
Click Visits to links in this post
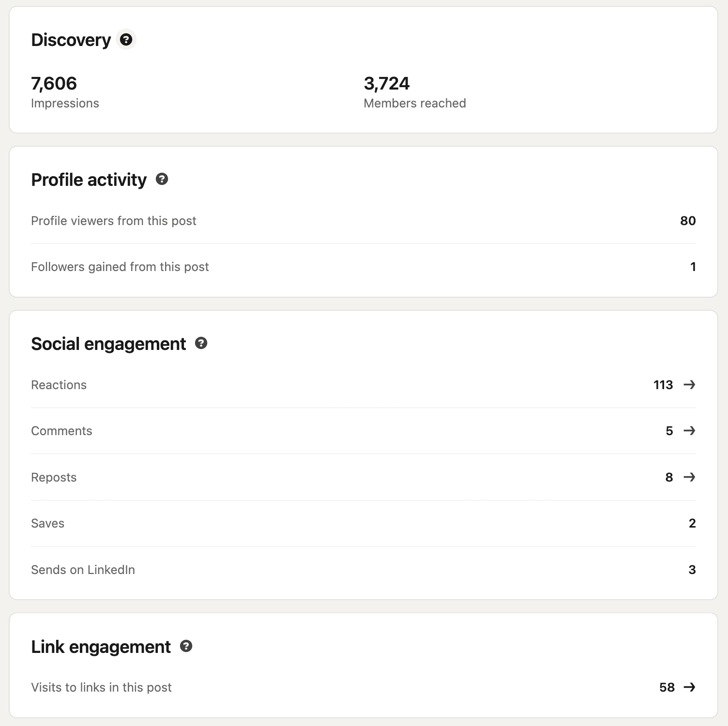(x=101, y=687)
